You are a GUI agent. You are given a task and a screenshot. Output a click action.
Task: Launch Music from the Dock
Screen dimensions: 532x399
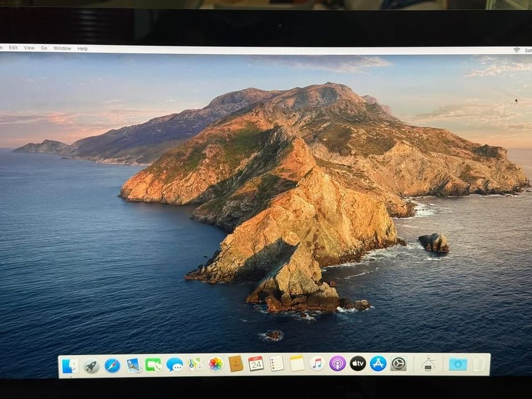coord(317,364)
